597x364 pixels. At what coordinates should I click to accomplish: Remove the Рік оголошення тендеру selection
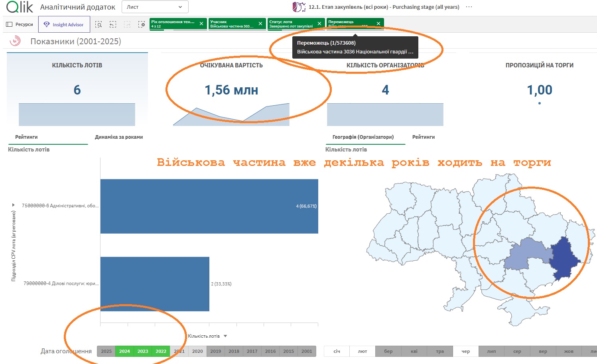[201, 24]
